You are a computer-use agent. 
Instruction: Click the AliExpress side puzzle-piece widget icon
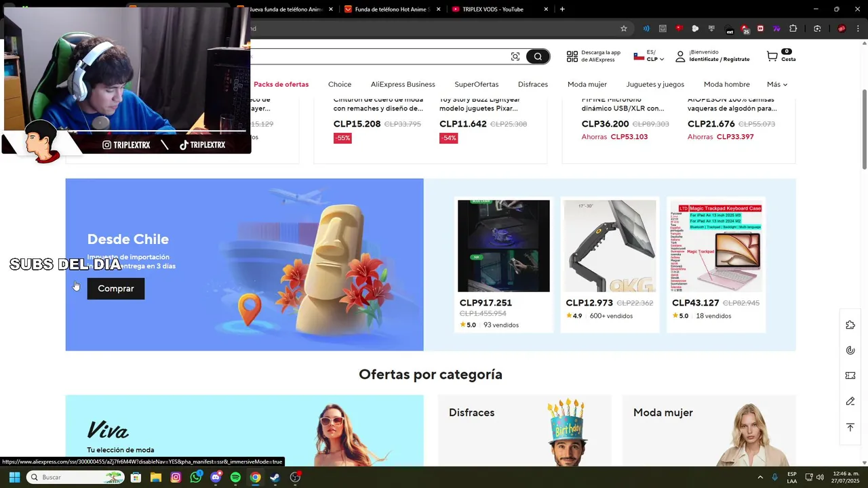[850, 325]
